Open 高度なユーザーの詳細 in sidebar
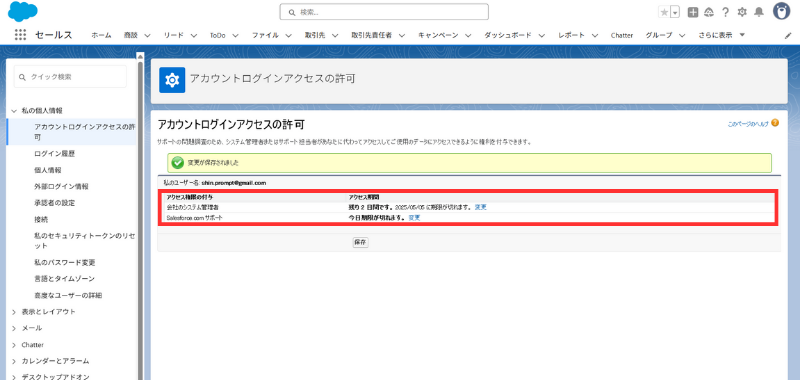800x380 pixels. (68, 295)
